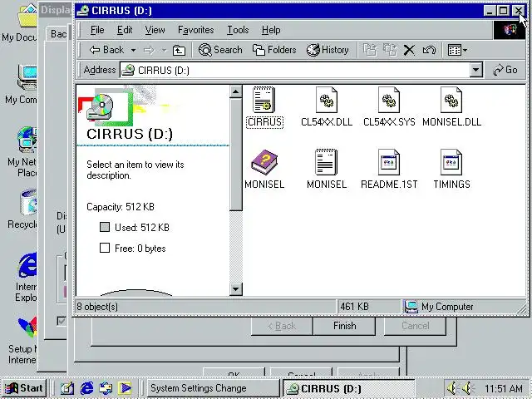Click the Undo toolbar icon
The width and height of the screenshot is (532, 399).
tap(429, 51)
